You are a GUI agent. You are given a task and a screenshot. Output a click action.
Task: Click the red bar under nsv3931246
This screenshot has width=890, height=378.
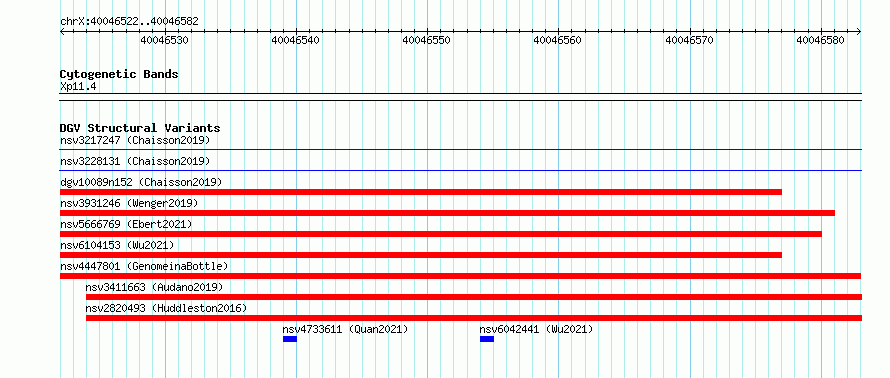pos(447,213)
